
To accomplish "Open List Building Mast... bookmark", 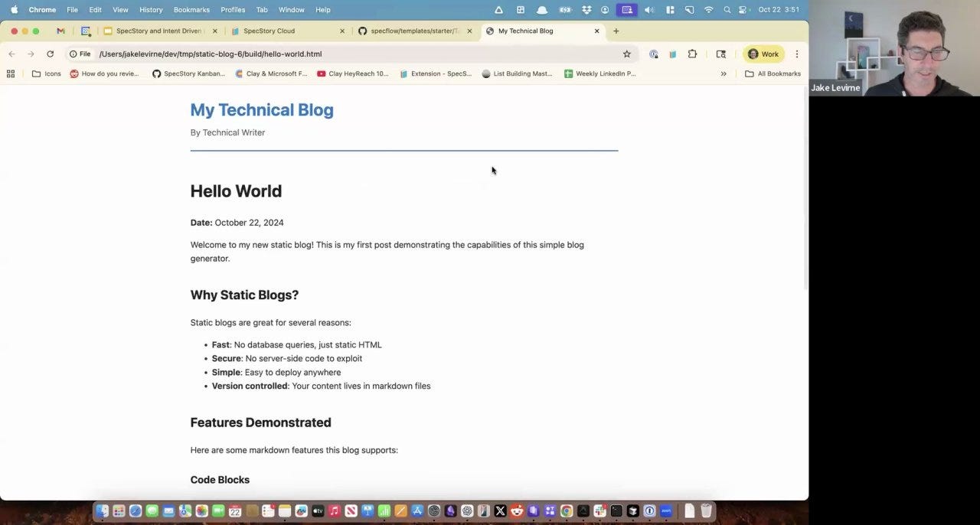I will tap(518, 73).
